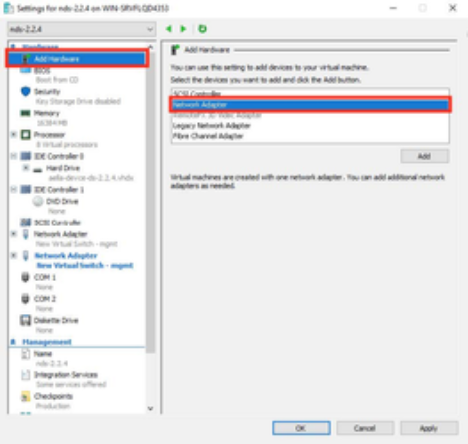Select Integration Services in Management section
The height and width of the screenshot is (444, 468).
point(66,375)
